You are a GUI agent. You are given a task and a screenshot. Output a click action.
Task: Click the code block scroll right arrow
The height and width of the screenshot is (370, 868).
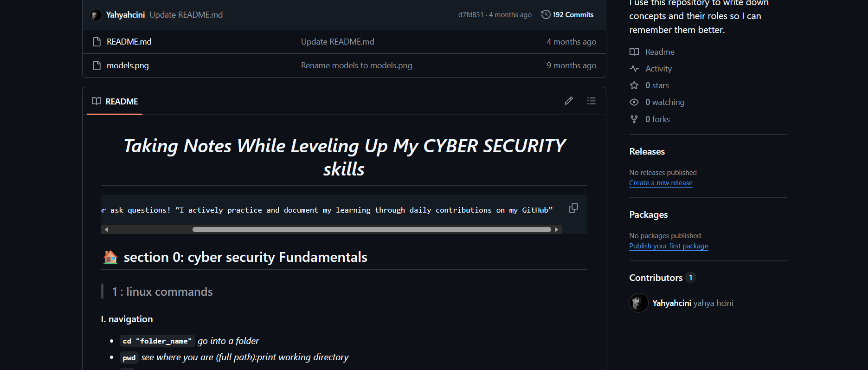point(556,229)
